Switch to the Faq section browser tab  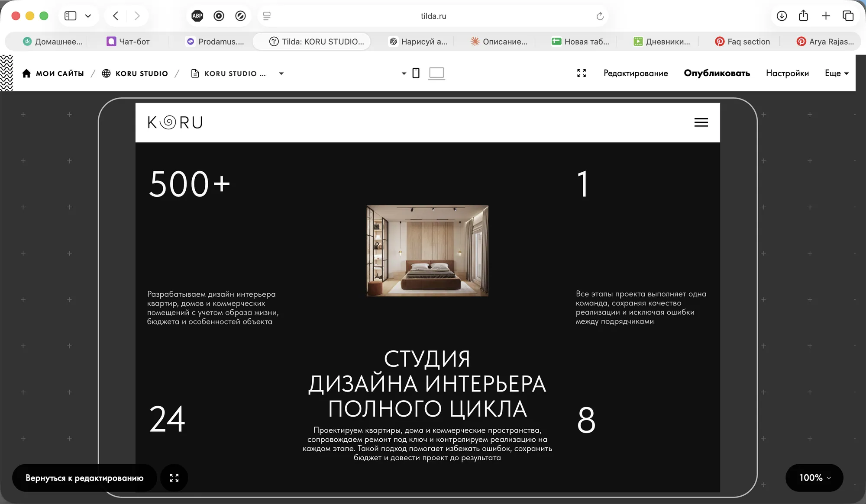[x=742, y=42]
